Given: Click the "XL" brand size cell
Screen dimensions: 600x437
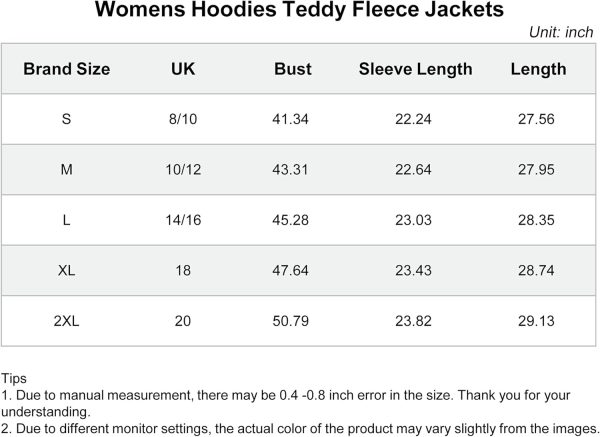Looking at the screenshot, I should 67,270.
